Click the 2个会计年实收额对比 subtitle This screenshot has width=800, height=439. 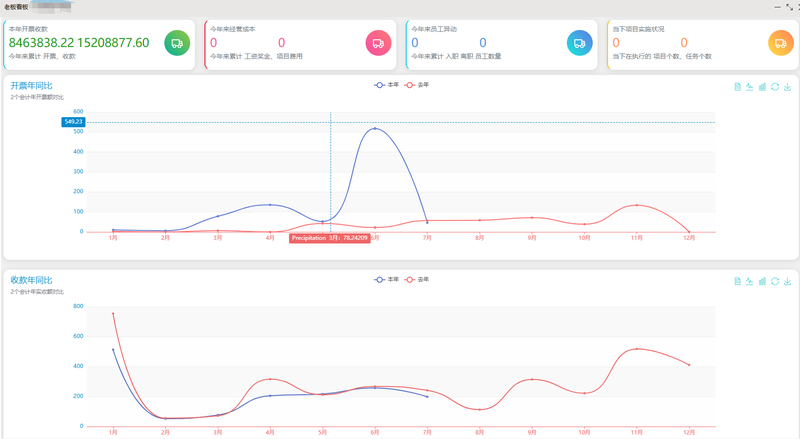pos(37,291)
